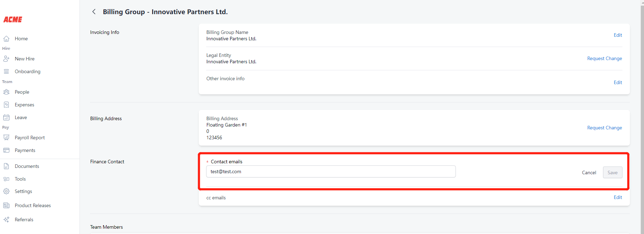Viewport: 644px width, 234px height.
Task: Open Documents from the sidebar
Action: (x=27, y=166)
